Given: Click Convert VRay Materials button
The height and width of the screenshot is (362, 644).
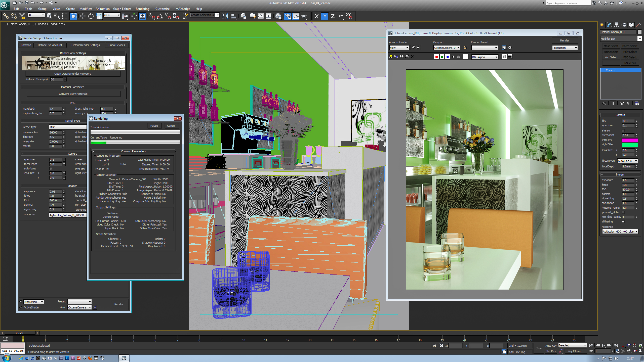Looking at the screenshot, I should pyautogui.click(x=73, y=94).
